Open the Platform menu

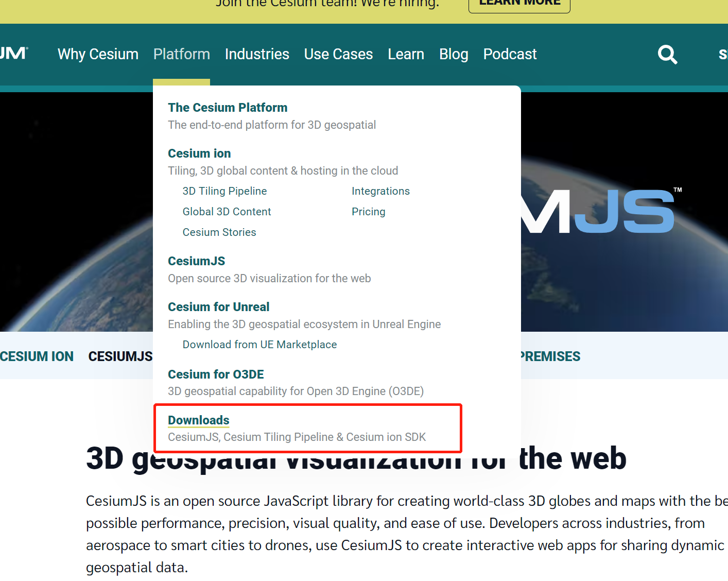181,54
